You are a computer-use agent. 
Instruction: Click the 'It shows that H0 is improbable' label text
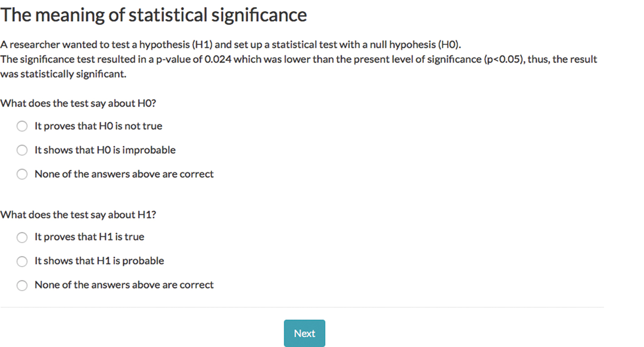[x=105, y=150]
